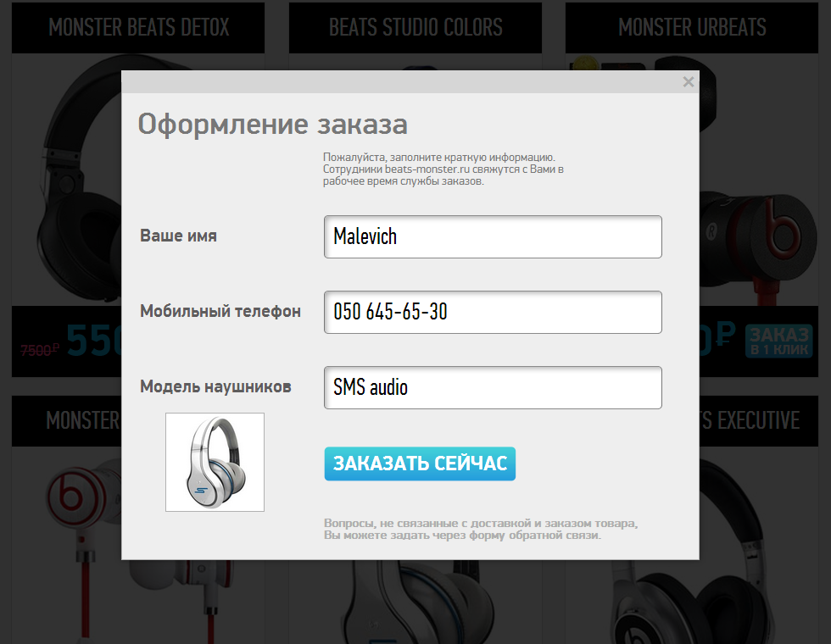The width and height of the screenshot is (831, 644).
Task: Click the Ваше имя field label
Action: click(178, 236)
